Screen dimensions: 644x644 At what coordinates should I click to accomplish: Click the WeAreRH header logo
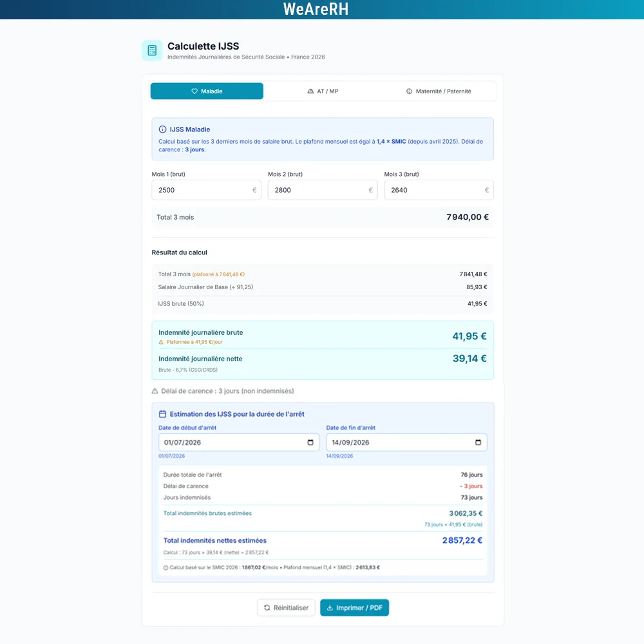point(316,9)
